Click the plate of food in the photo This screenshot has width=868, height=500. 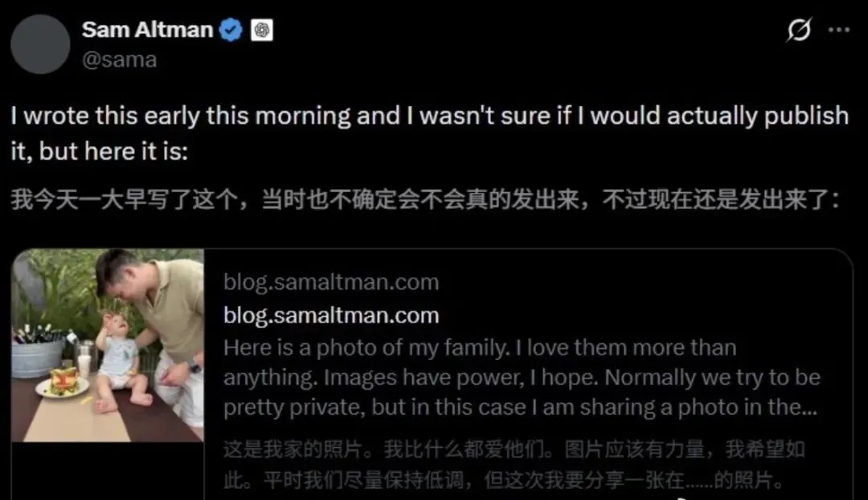click(x=62, y=383)
